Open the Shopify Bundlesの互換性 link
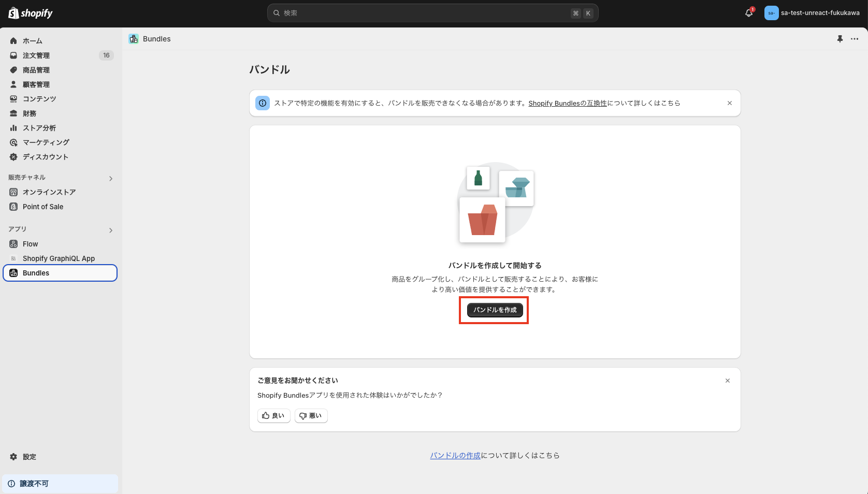Viewport: 868px width, 494px height. (x=567, y=103)
